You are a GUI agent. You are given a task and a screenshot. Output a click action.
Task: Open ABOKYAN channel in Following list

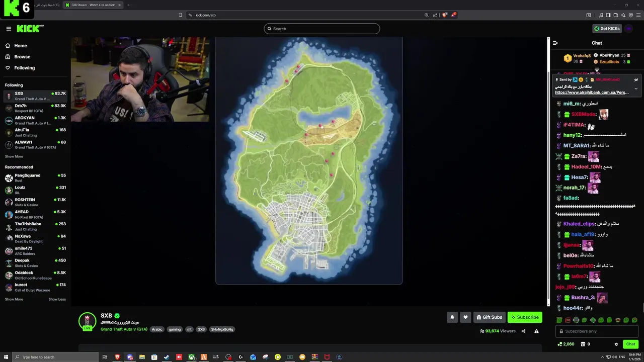[35, 120]
